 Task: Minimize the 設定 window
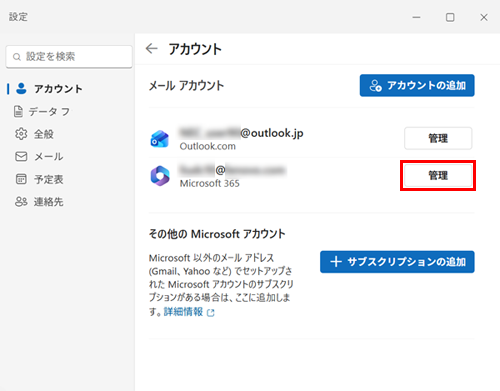[x=416, y=17]
